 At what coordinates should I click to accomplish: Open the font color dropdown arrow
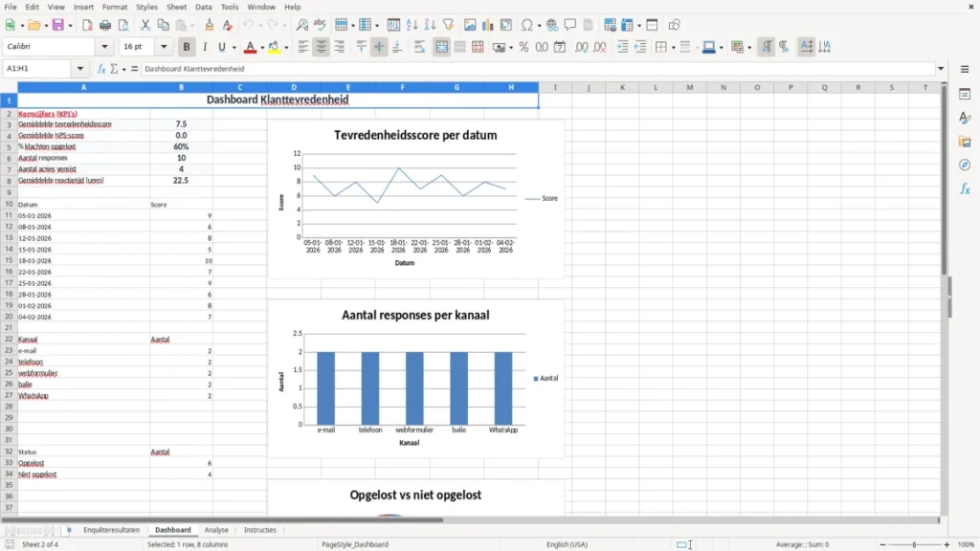click(x=262, y=48)
